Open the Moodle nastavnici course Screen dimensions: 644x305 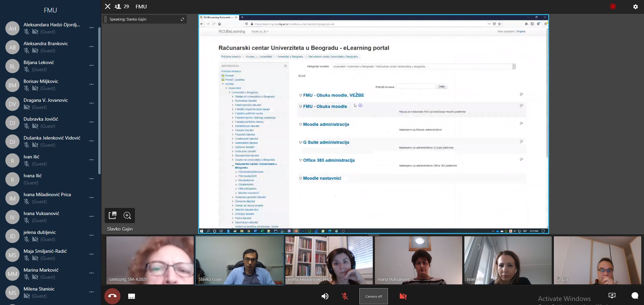click(x=322, y=178)
